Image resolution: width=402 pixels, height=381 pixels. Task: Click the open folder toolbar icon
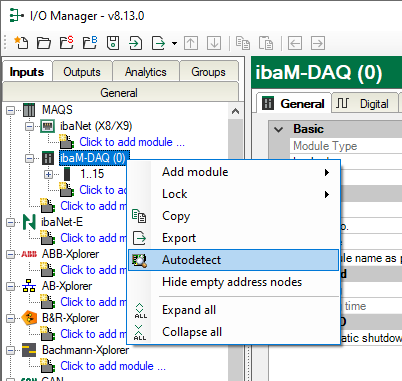click(44, 43)
